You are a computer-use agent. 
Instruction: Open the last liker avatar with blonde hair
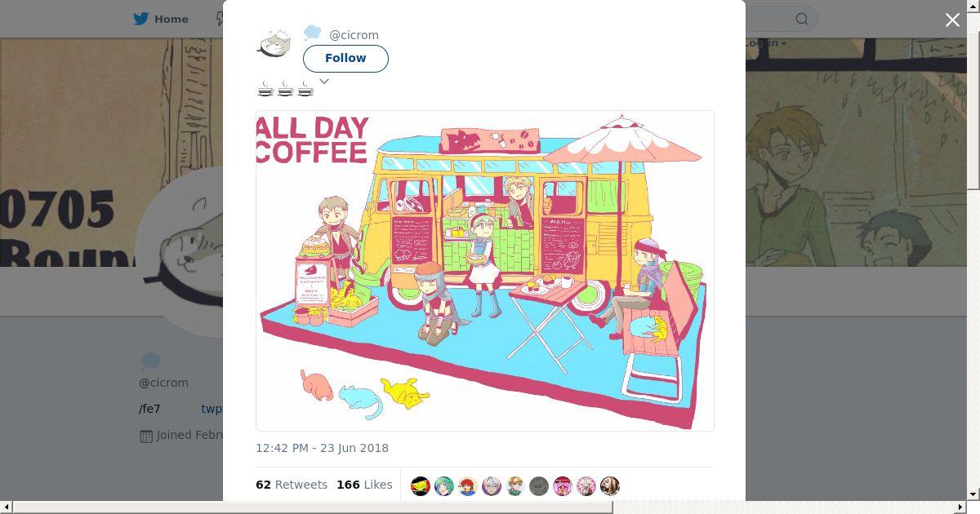pyautogui.click(x=610, y=486)
